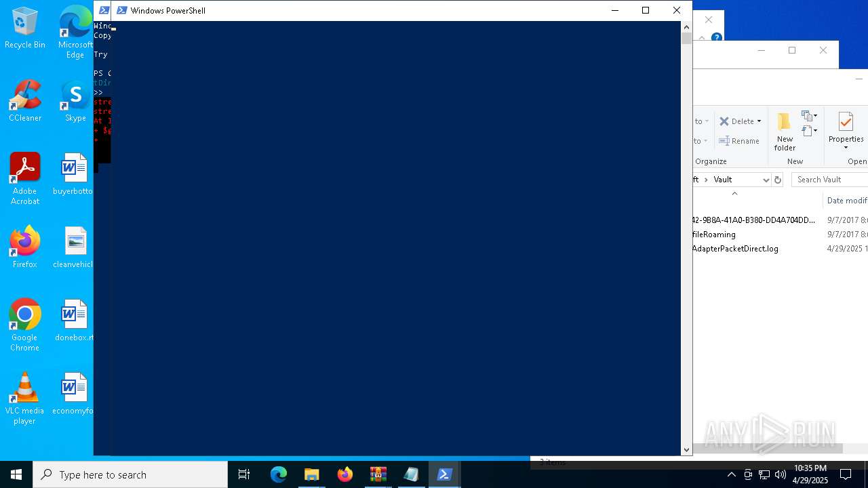This screenshot has height=488, width=868.
Task: Open the Delete dropdown arrow in Explorer
Action: 759,121
